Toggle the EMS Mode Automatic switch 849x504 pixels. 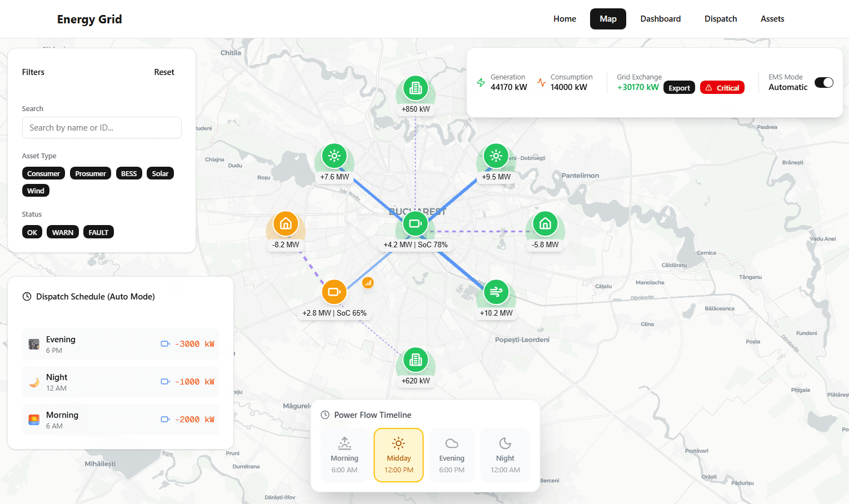823,83
